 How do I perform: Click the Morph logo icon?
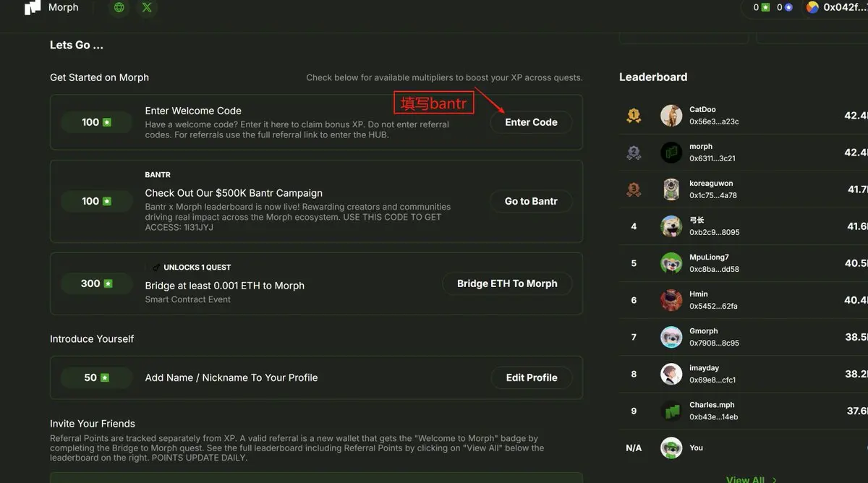(x=33, y=7)
